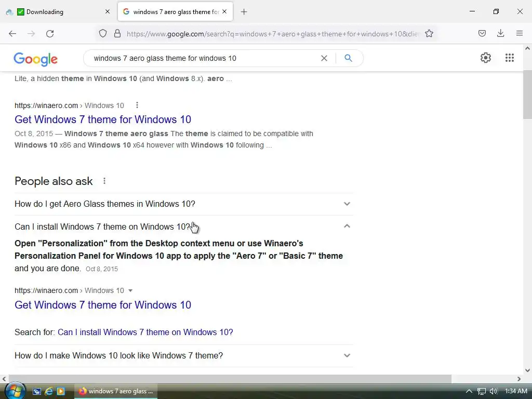Click into the Google search field
Image resolution: width=532 pixels, height=399 pixels.
coord(204,58)
